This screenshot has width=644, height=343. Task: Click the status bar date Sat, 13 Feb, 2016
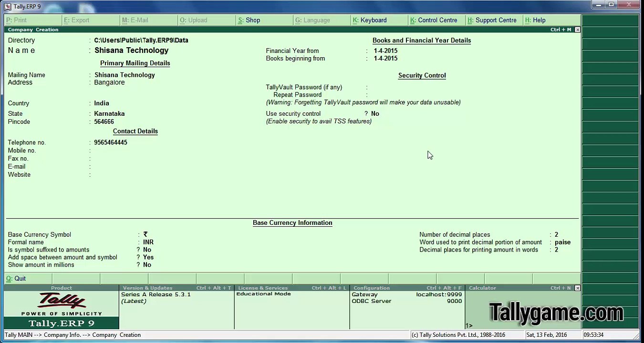point(547,335)
